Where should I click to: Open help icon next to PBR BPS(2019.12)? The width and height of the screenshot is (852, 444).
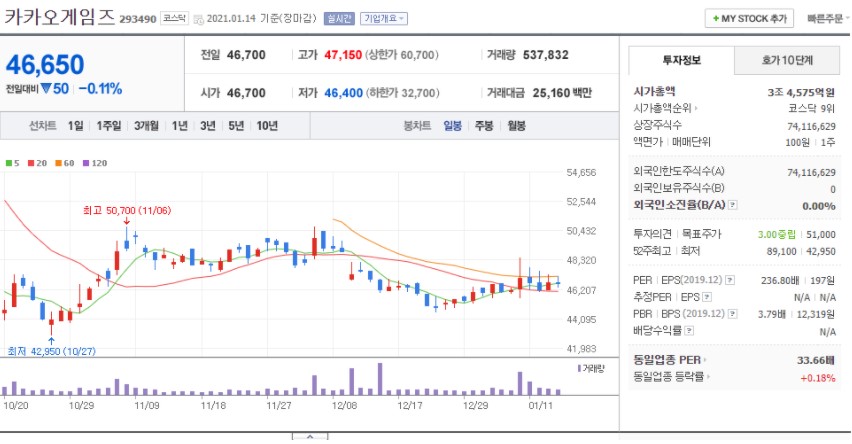(x=733, y=314)
